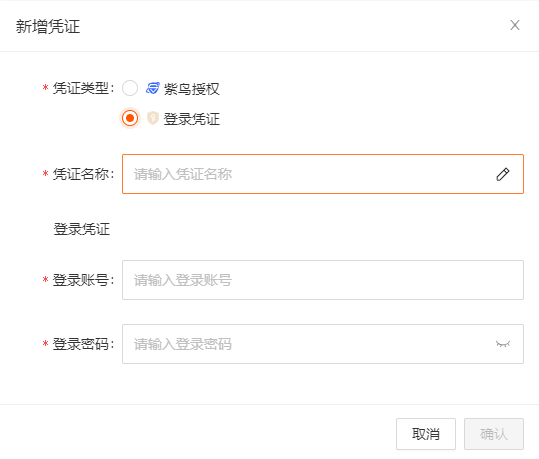
Task: Click the 登录账号 field label
Action: 83,280
